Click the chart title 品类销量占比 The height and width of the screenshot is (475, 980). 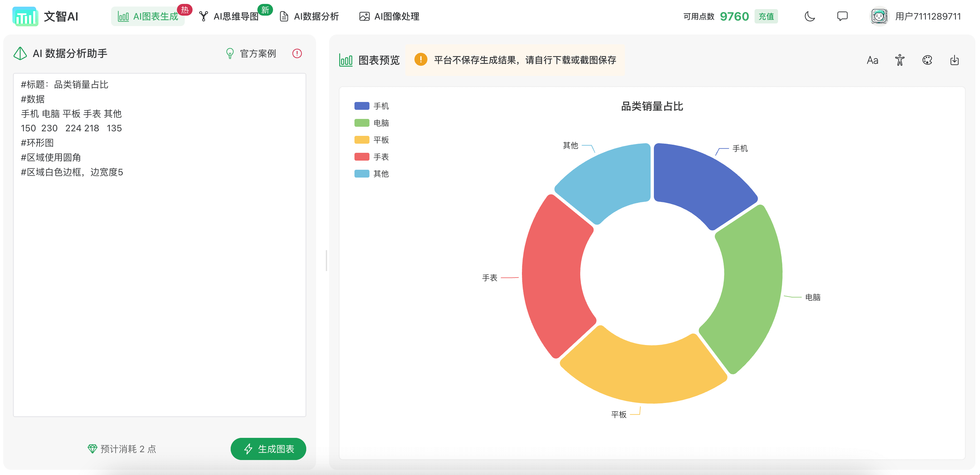[652, 107]
